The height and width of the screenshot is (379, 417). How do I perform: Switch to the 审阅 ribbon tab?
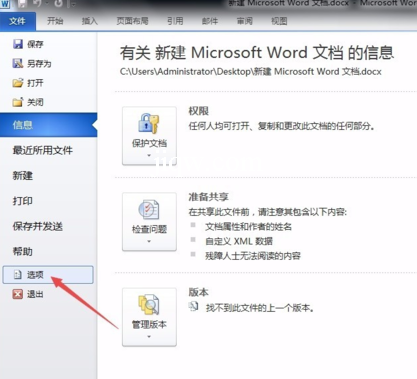(245, 21)
